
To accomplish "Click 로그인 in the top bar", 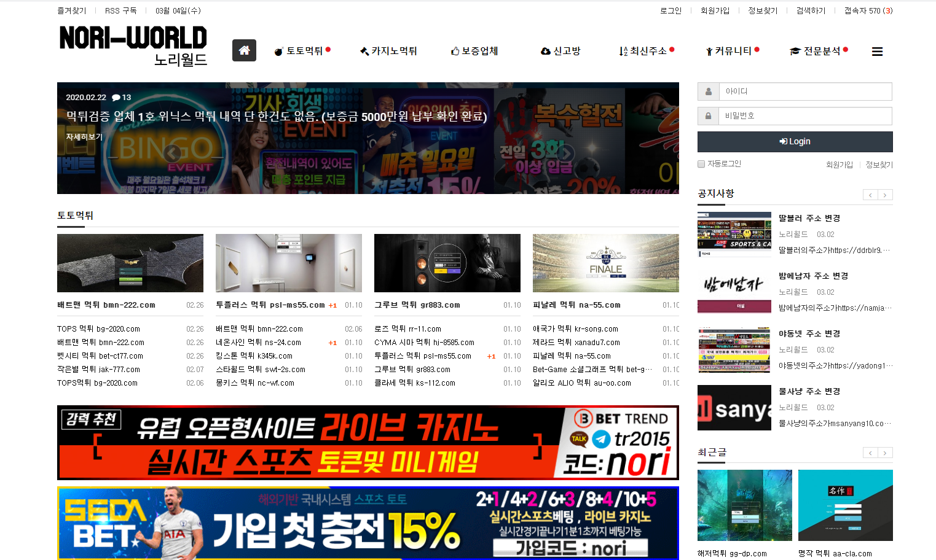I will [671, 11].
